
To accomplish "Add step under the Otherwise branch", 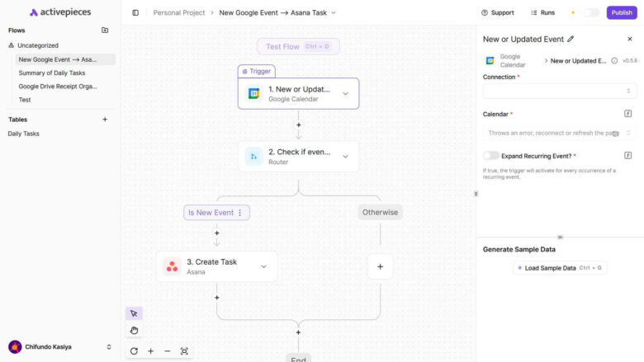I will pyautogui.click(x=380, y=266).
